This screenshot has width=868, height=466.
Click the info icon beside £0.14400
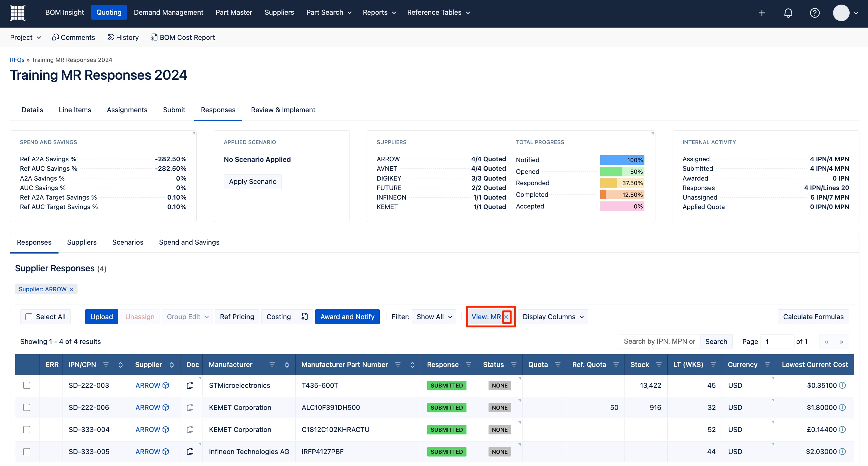click(842, 429)
